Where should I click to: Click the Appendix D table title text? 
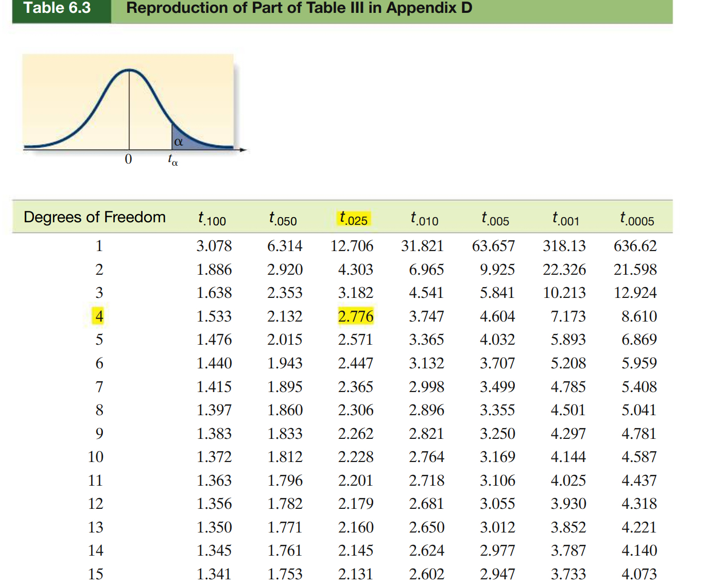[299, 9]
